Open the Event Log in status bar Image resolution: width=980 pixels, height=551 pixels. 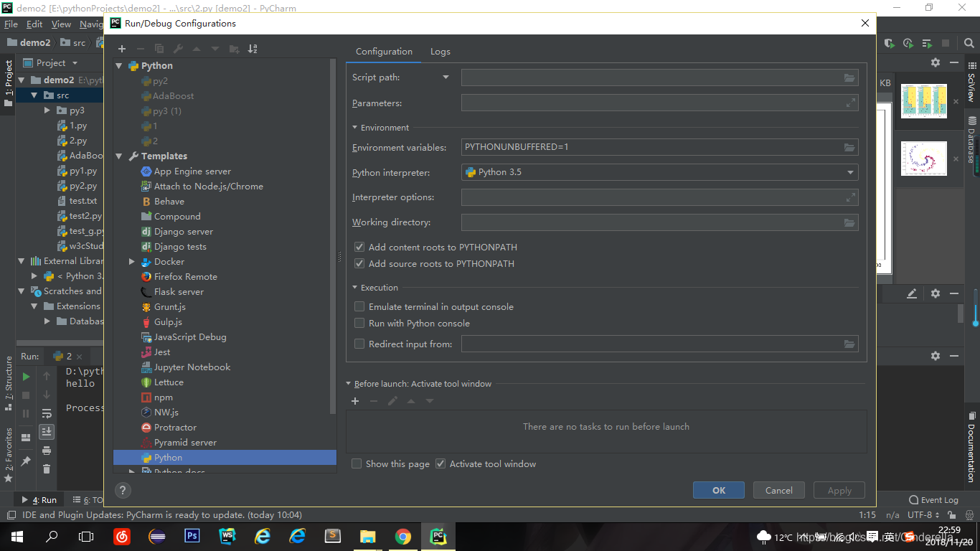click(933, 500)
